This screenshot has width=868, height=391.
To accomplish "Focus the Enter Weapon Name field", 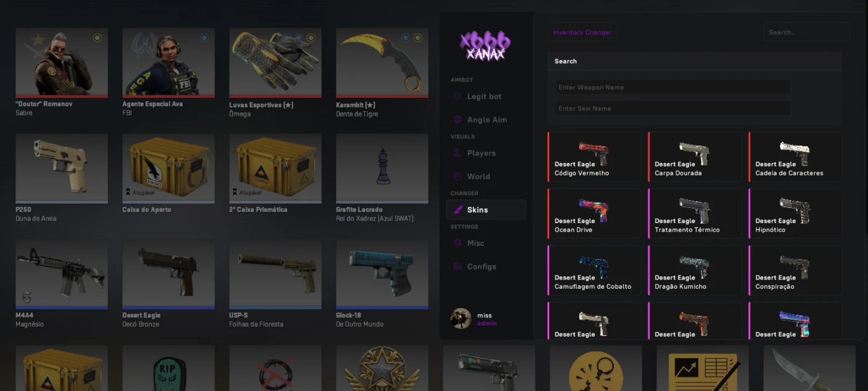I will 673,87.
